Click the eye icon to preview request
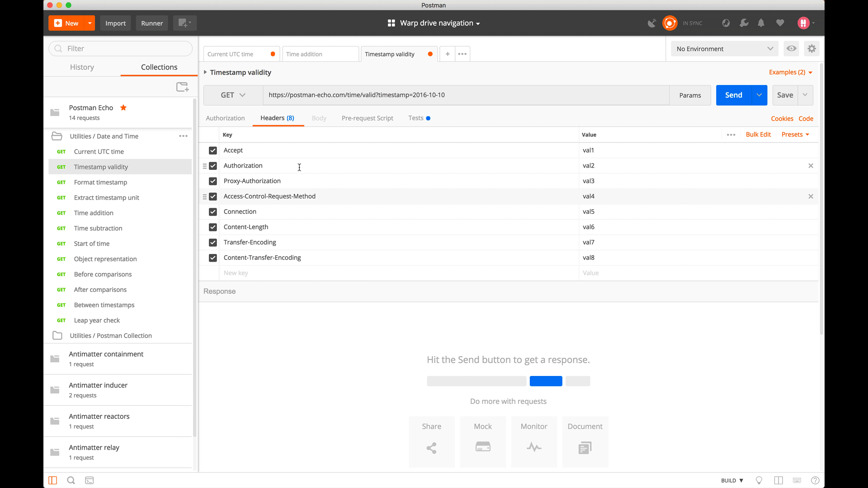This screenshot has width=868, height=488. click(x=792, y=48)
